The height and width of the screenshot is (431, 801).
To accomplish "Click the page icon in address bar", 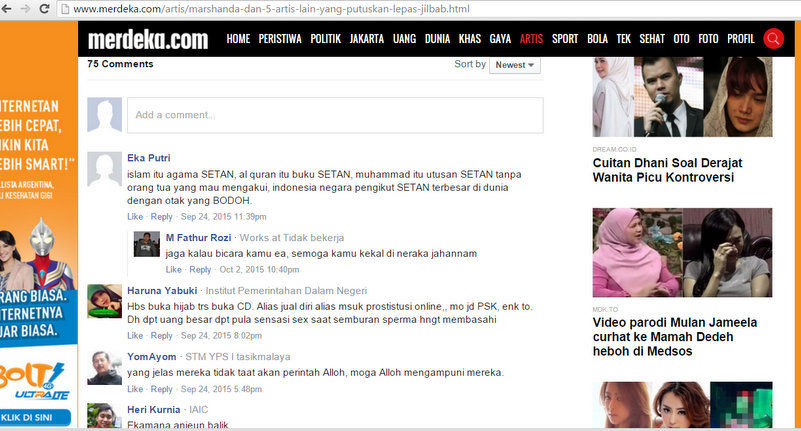I will (x=64, y=9).
